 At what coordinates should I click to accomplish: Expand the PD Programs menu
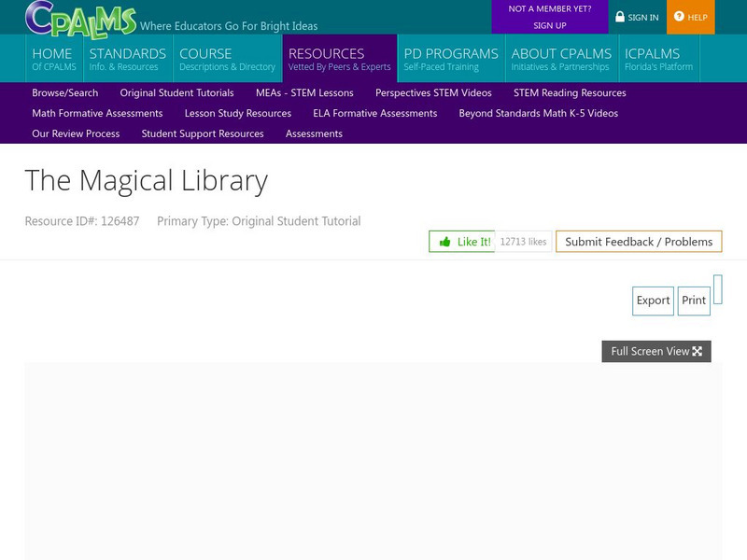click(x=450, y=59)
